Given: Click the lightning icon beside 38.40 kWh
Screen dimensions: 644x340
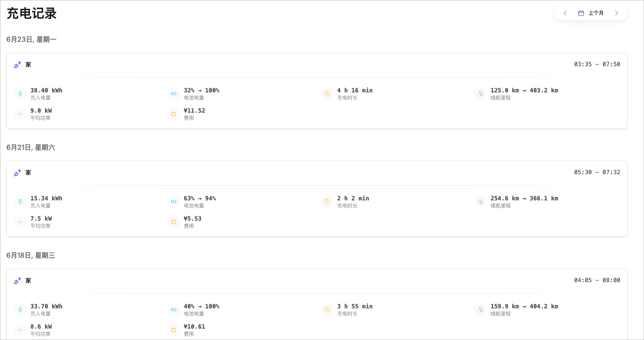Looking at the screenshot, I should tap(20, 94).
